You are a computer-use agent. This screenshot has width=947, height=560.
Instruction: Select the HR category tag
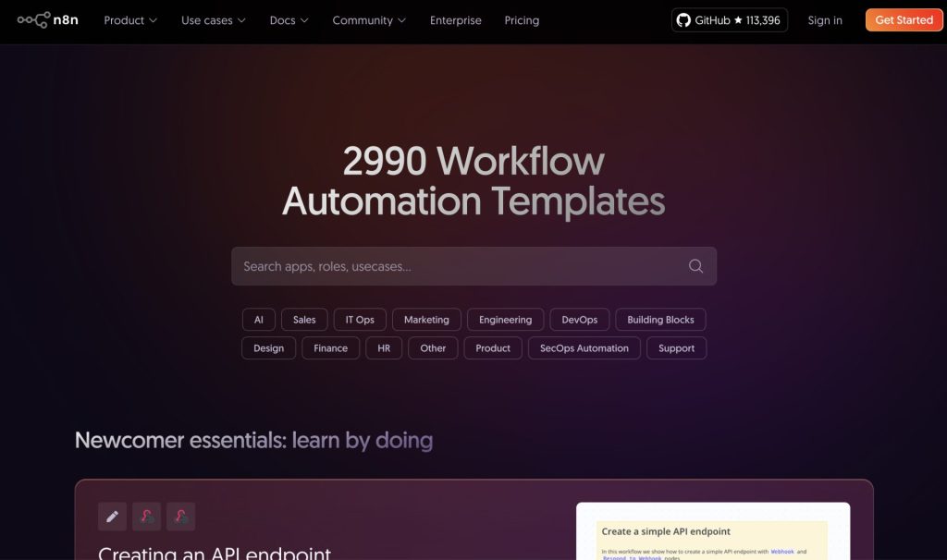(x=384, y=348)
